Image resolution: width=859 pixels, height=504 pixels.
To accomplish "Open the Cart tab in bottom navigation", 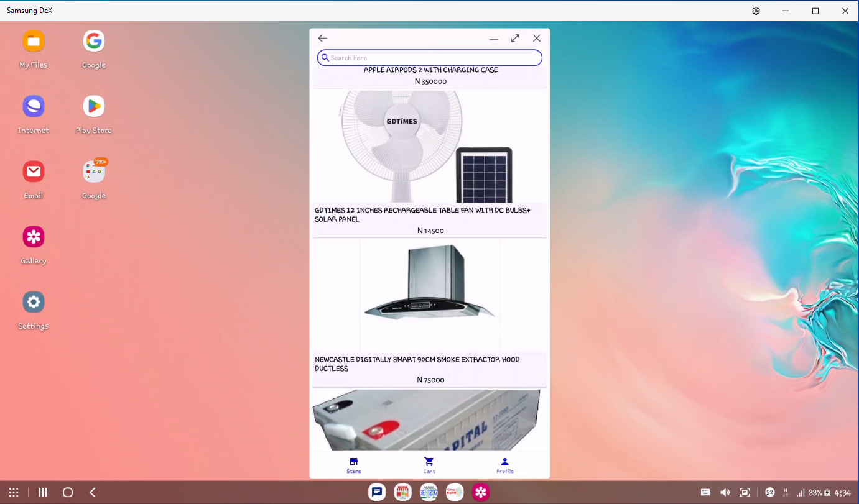I will pyautogui.click(x=429, y=464).
